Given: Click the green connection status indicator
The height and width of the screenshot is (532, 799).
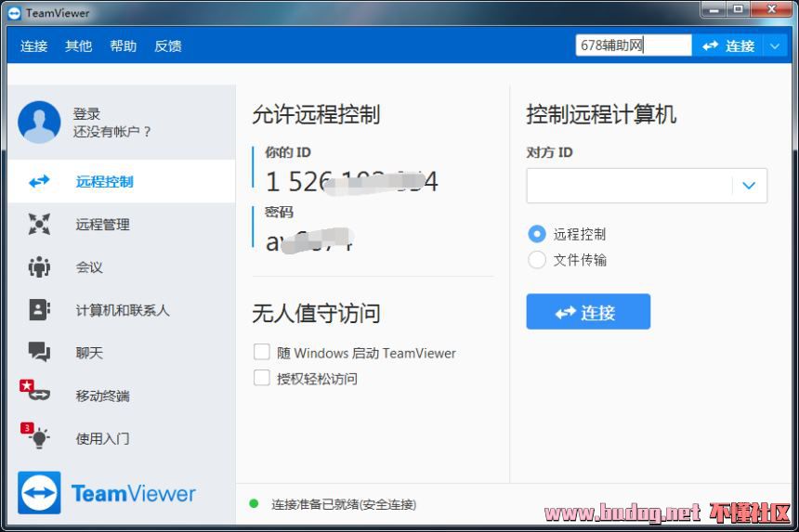Looking at the screenshot, I should coord(254,504).
